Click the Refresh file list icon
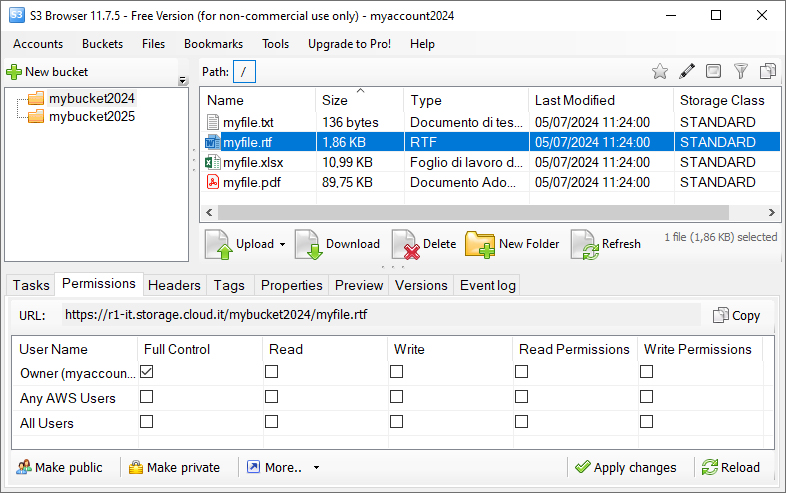This screenshot has height=493, width=786. [x=584, y=244]
